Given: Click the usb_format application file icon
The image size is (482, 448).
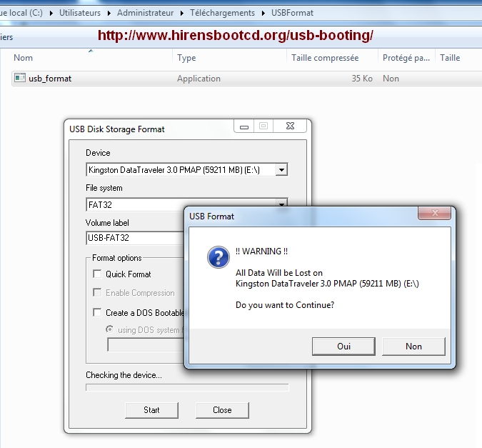Looking at the screenshot, I should click(x=20, y=79).
